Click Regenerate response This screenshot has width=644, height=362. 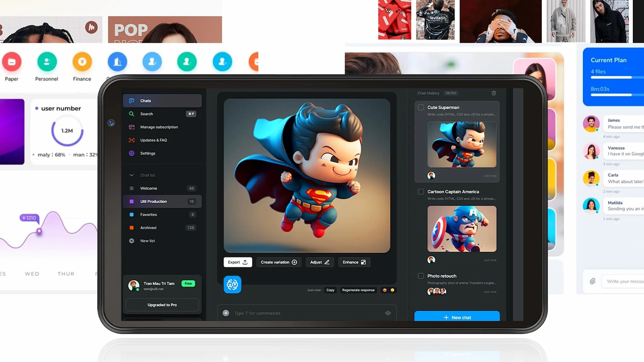[358, 290]
